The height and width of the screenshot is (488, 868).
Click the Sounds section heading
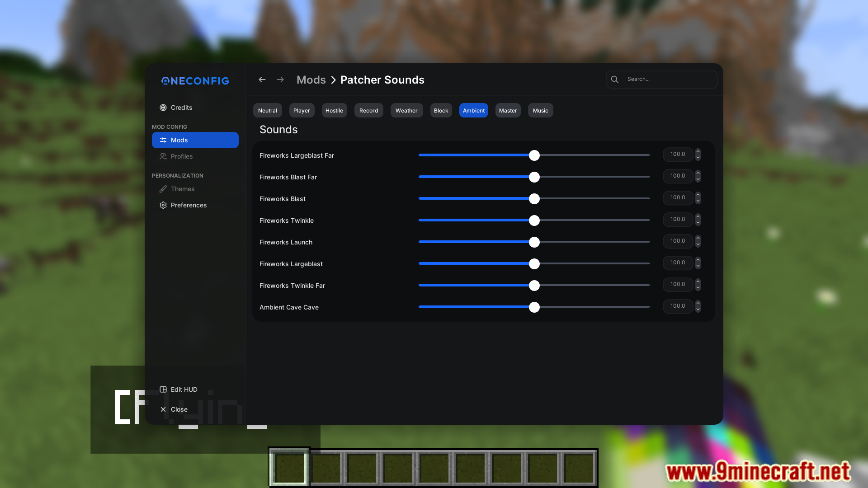(x=278, y=130)
